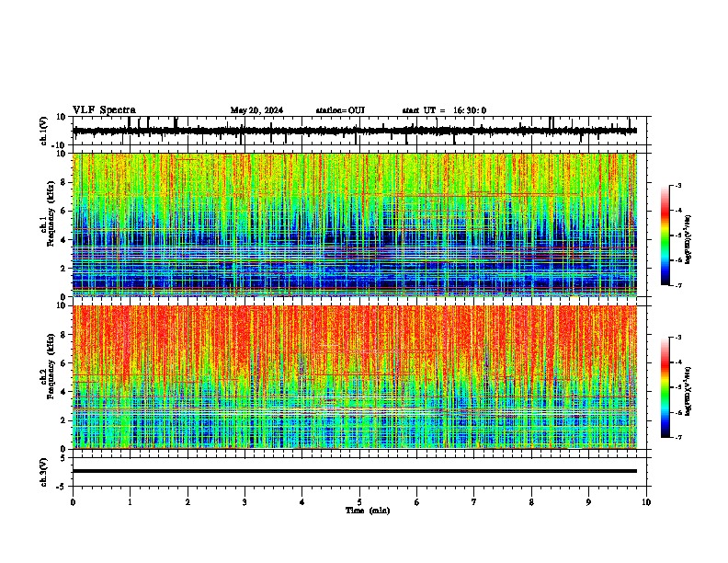This screenshot has height=563, width=728.
Task: Click the "VLF Spectra" plot title
Action: (x=104, y=110)
